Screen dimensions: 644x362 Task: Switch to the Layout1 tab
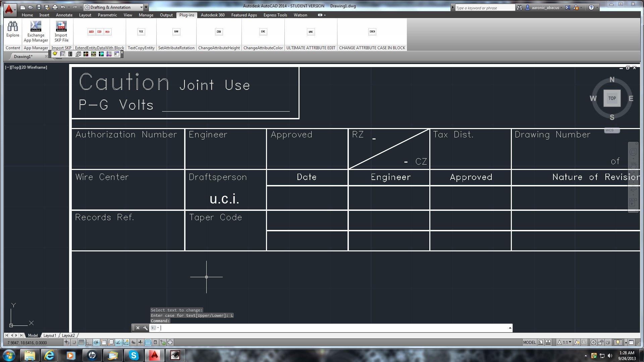tap(50, 336)
